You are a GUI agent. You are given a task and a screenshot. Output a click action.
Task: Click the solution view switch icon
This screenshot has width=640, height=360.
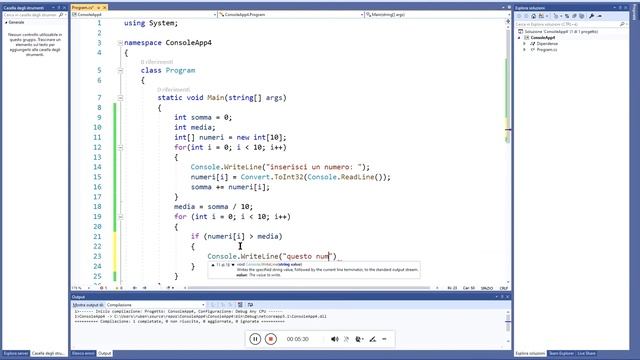click(x=541, y=16)
